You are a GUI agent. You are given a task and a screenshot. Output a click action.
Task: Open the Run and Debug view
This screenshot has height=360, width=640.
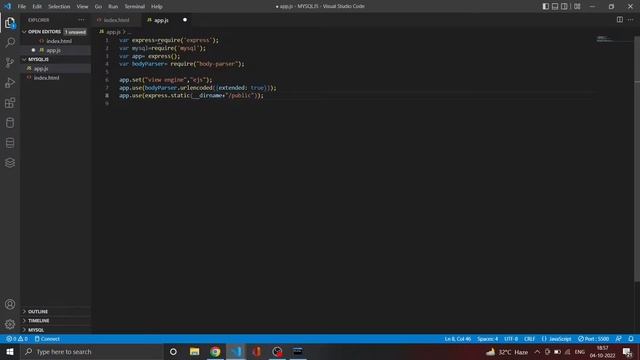(10, 82)
